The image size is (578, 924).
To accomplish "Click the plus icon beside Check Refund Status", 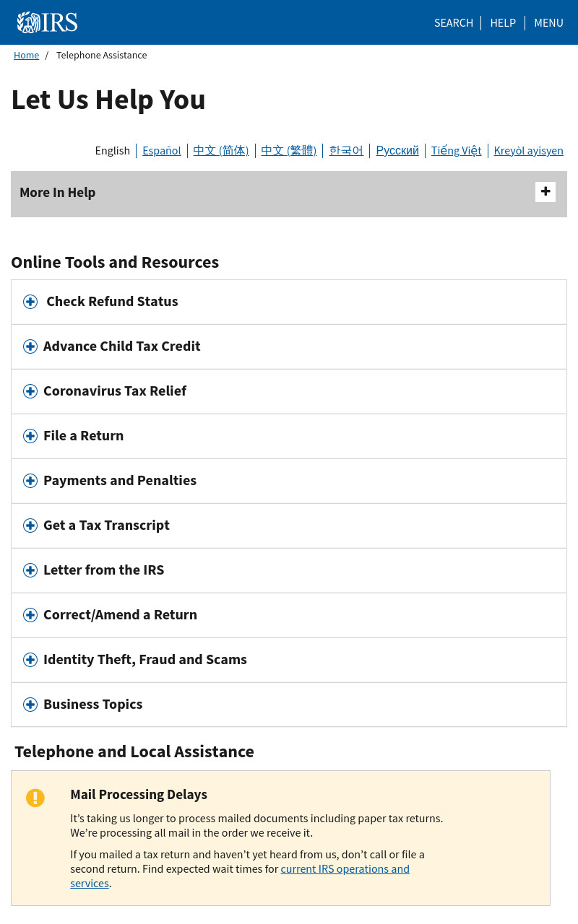I will pos(30,302).
